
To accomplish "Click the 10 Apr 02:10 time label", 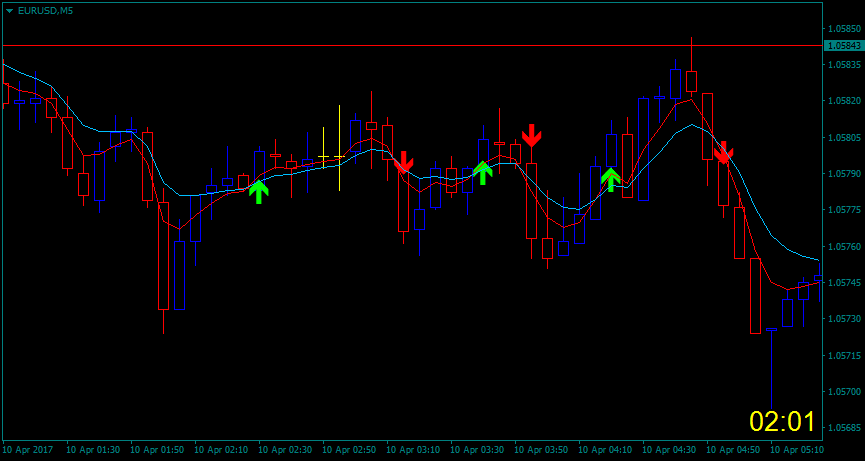I will tap(221, 450).
